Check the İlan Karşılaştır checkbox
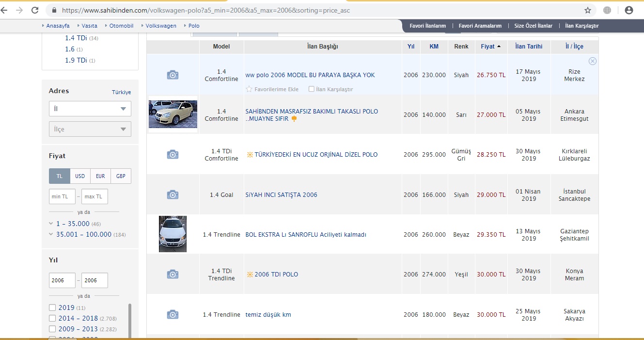This screenshot has height=340, width=644. [x=311, y=89]
